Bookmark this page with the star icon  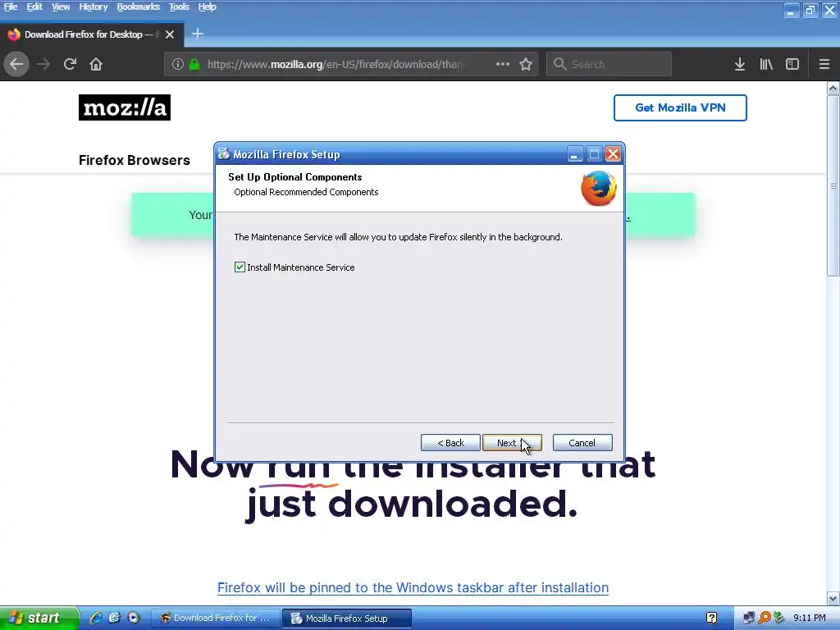click(526, 64)
